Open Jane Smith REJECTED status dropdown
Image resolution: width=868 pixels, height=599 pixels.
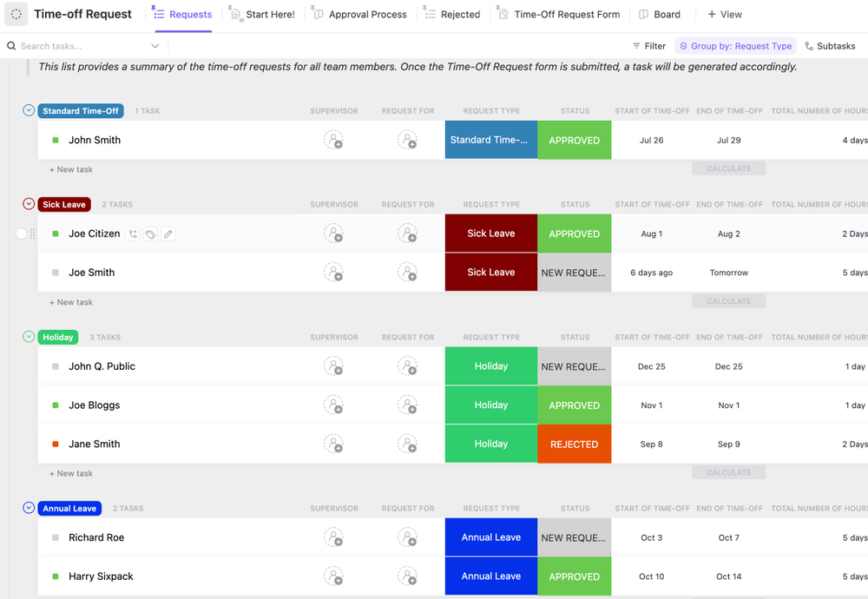click(574, 444)
